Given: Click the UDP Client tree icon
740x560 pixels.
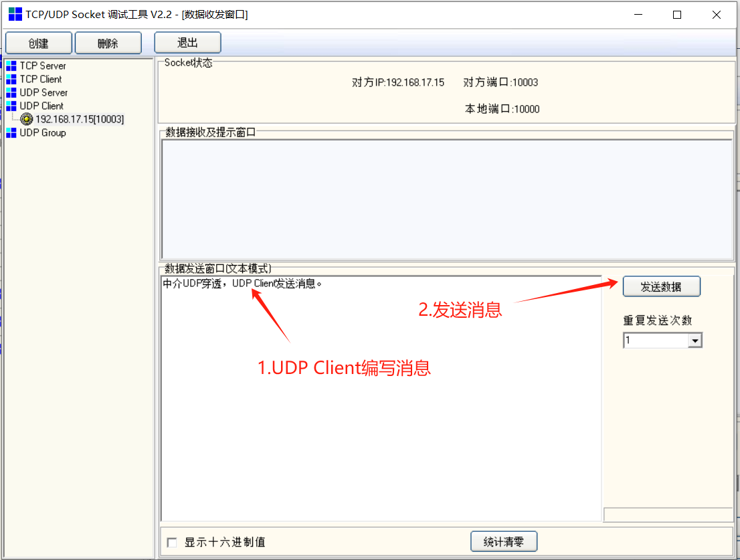Looking at the screenshot, I should click(x=11, y=106).
